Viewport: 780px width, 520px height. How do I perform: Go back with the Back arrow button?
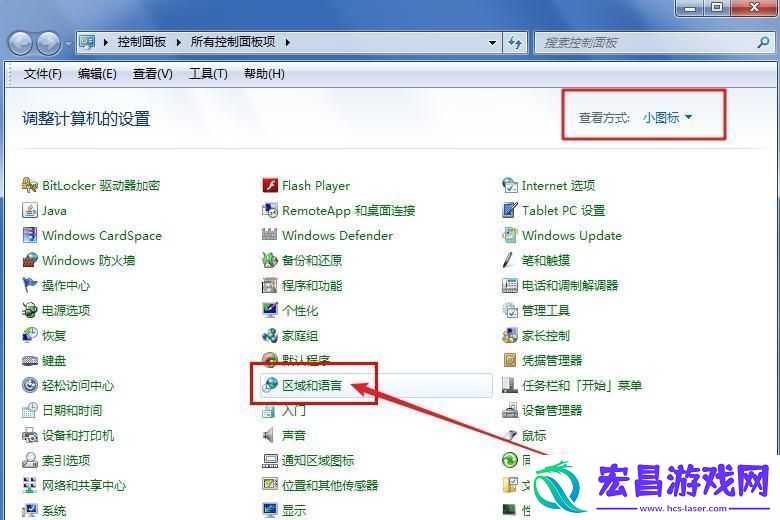click(x=21, y=43)
